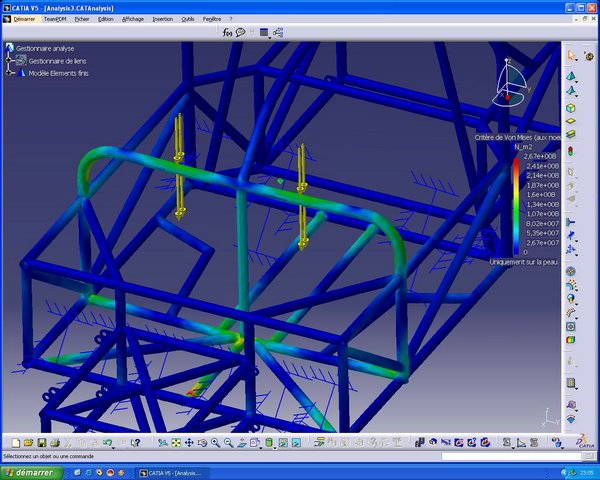Click the Critère de Von Mises legend title
Image resolution: width=600 pixels, height=480 pixels.
[518, 137]
